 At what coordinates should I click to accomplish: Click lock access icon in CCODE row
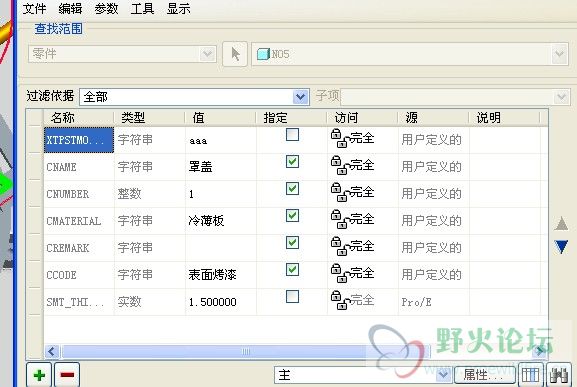click(339, 274)
